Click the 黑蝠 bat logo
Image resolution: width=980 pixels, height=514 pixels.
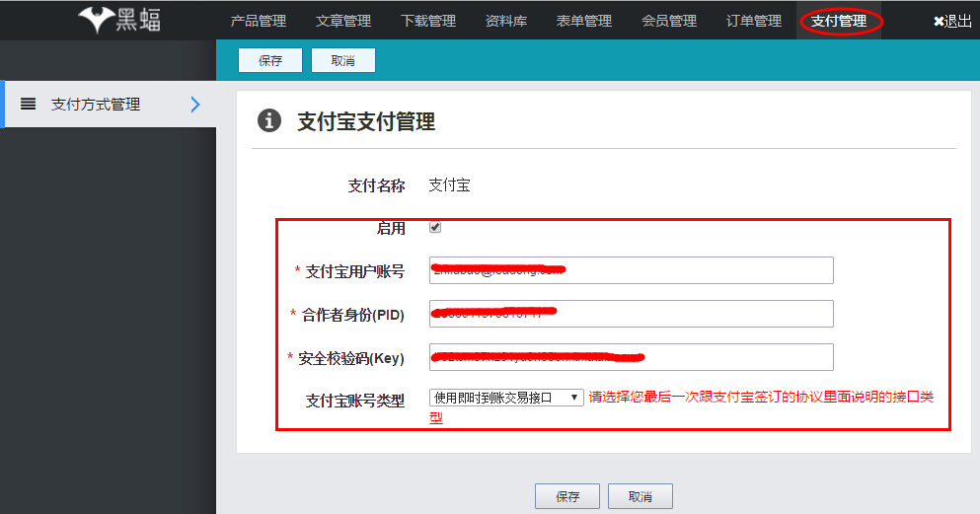tap(119, 20)
